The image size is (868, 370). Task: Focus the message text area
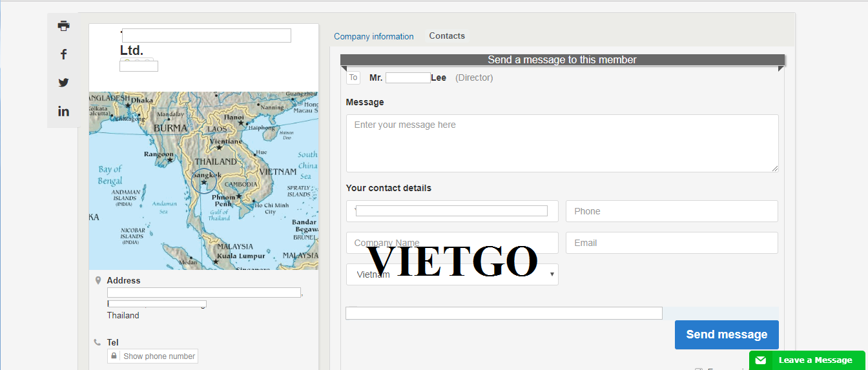pyautogui.click(x=562, y=143)
